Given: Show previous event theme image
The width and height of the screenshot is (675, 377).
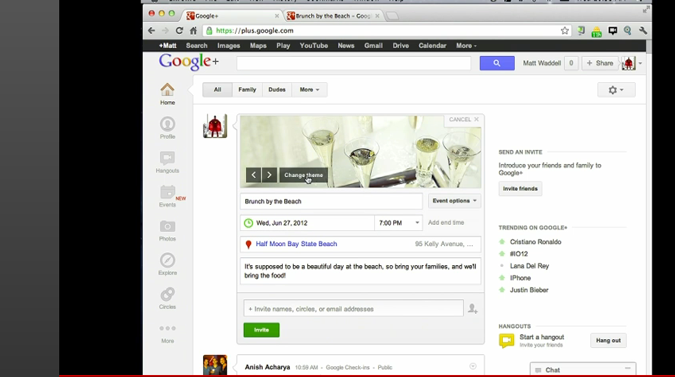Looking at the screenshot, I should (254, 175).
